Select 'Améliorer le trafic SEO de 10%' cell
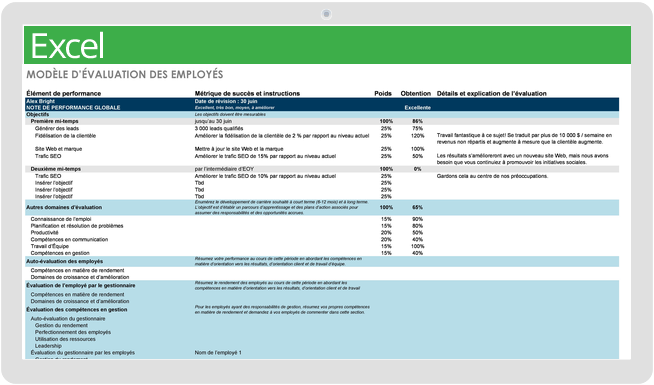This screenshot has height=385, width=654. 265,176
